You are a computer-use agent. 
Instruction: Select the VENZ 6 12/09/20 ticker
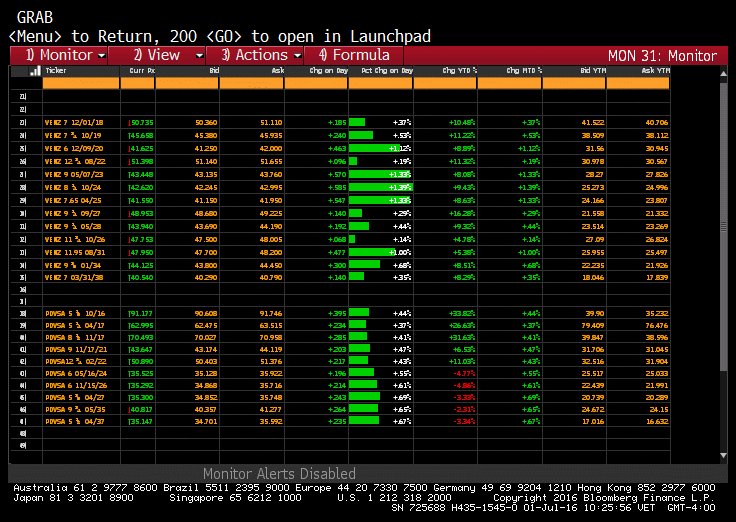tap(74, 148)
